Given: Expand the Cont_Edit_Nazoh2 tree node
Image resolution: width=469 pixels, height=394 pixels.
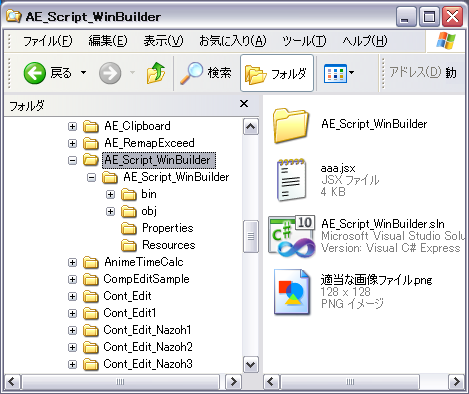Looking at the screenshot, I should click(x=72, y=347).
